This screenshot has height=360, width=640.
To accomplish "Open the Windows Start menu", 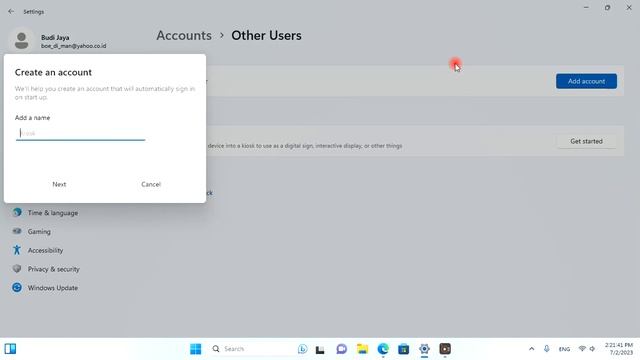I will (x=196, y=349).
